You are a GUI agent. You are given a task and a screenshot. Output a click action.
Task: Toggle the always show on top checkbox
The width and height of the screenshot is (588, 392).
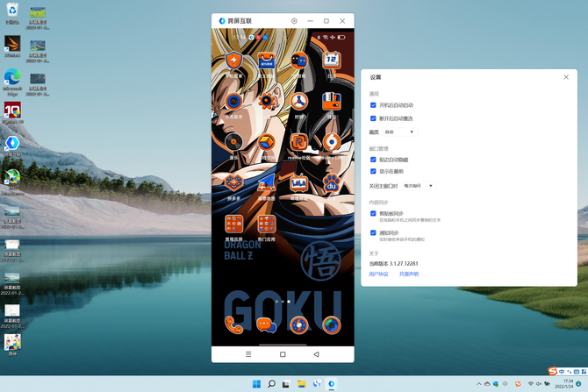[x=373, y=171]
